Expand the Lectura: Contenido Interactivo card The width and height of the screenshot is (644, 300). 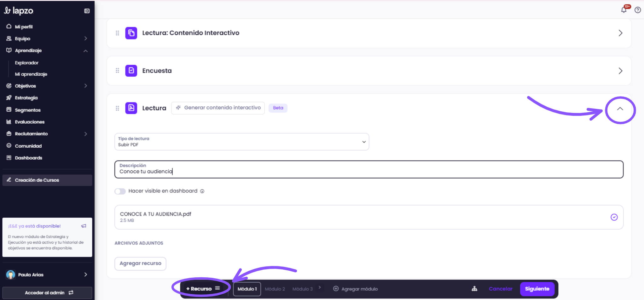(x=620, y=33)
